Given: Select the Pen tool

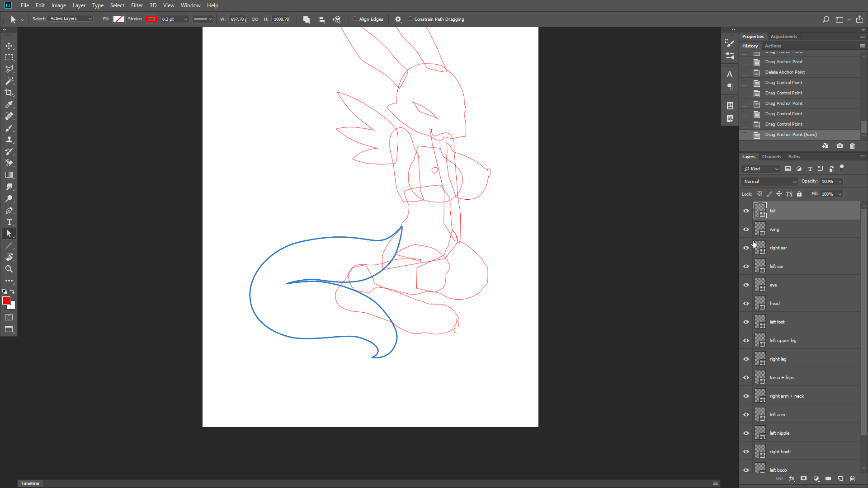Looking at the screenshot, I should (x=9, y=210).
